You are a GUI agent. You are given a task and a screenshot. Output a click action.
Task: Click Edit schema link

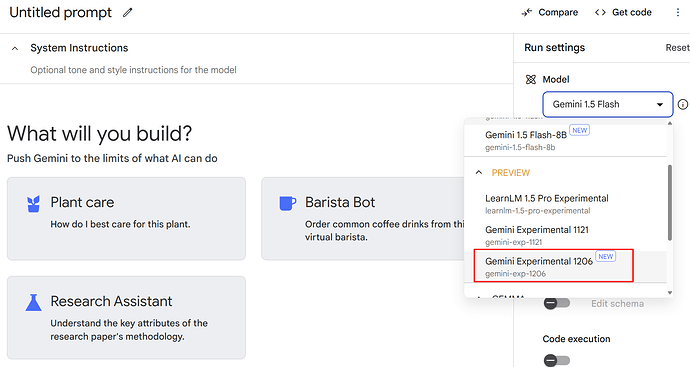pyautogui.click(x=617, y=304)
